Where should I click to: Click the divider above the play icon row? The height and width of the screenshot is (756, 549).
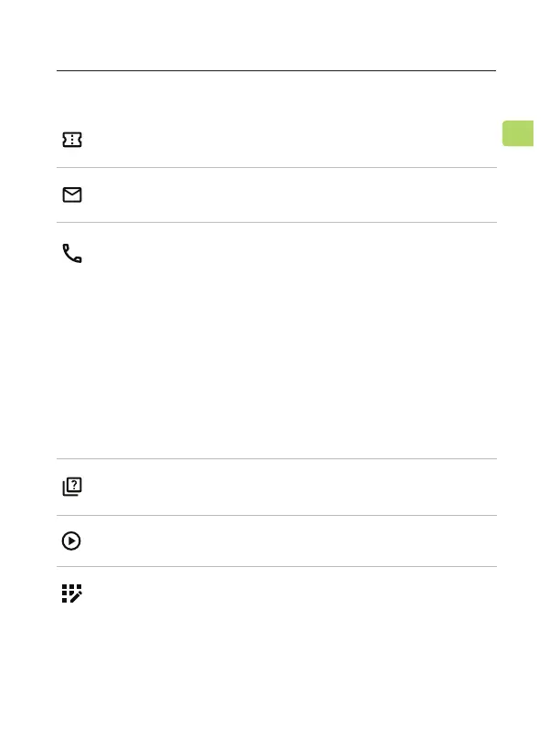click(x=276, y=515)
